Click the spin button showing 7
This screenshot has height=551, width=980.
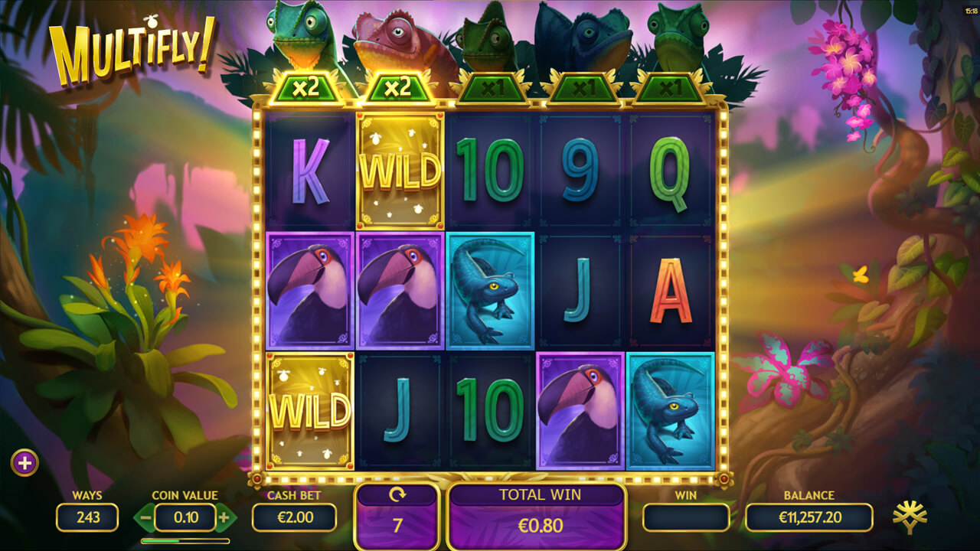click(397, 516)
